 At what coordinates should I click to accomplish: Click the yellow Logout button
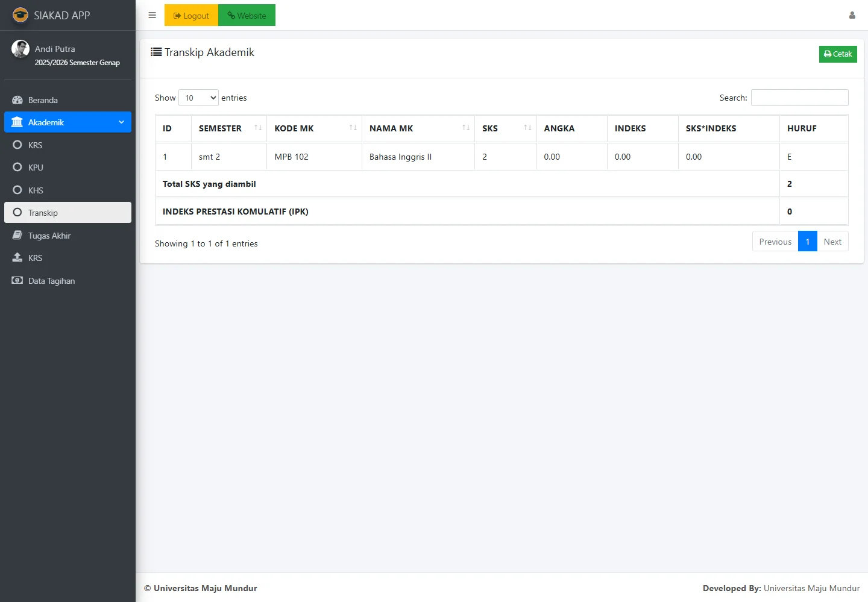[191, 16]
